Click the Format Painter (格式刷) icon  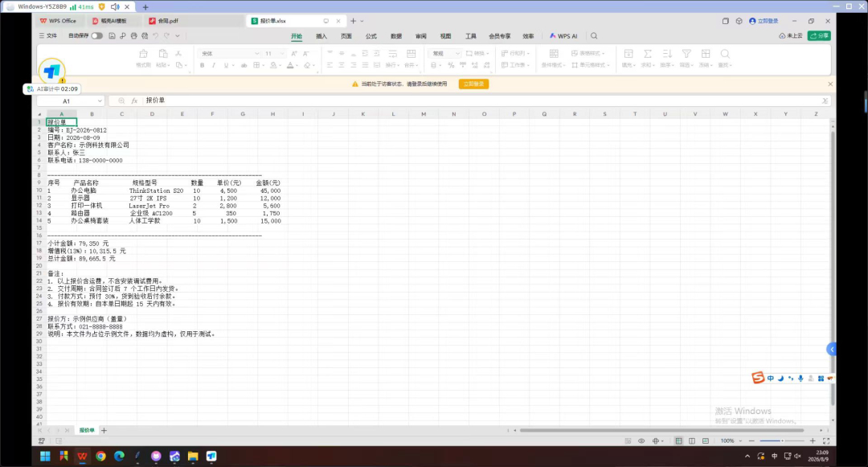click(x=143, y=54)
